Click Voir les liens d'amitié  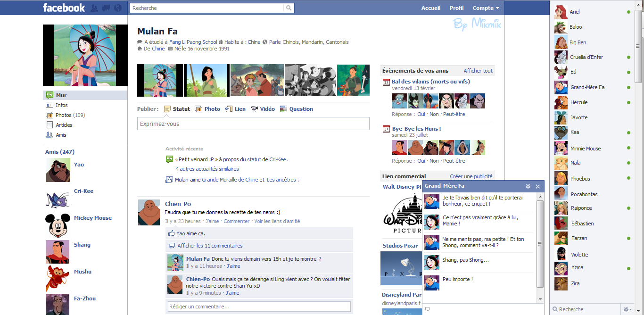(277, 221)
